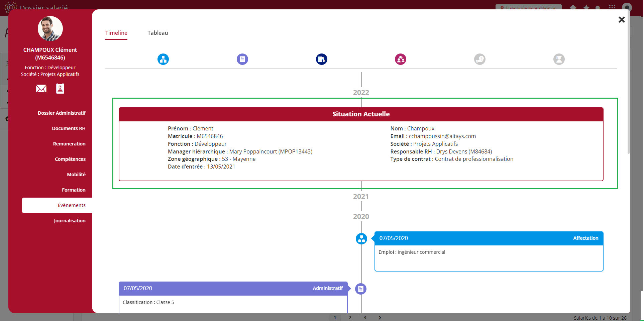The width and height of the screenshot is (644, 321).
Task: Click the blue Affectation filter icon
Action: [163, 59]
